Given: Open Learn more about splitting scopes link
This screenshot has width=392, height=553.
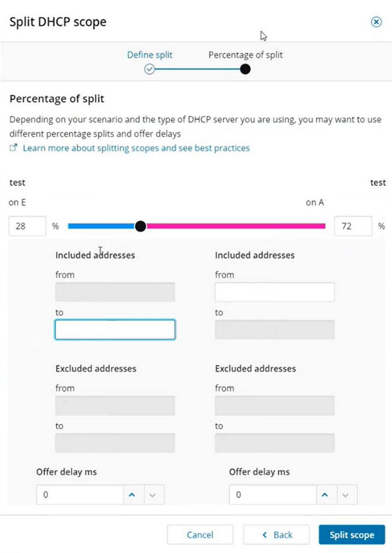Looking at the screenshot, I should (136, 148).
